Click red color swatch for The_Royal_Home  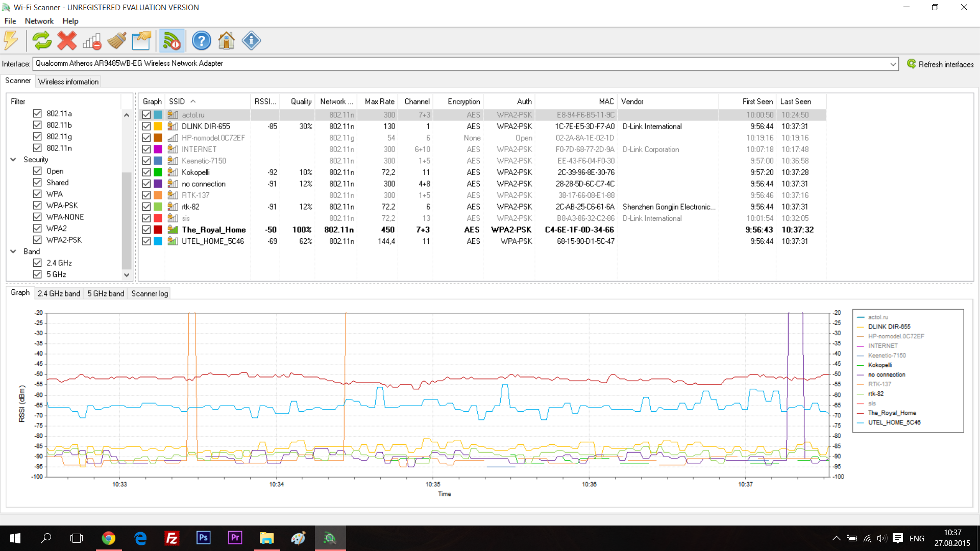point(158,230)
